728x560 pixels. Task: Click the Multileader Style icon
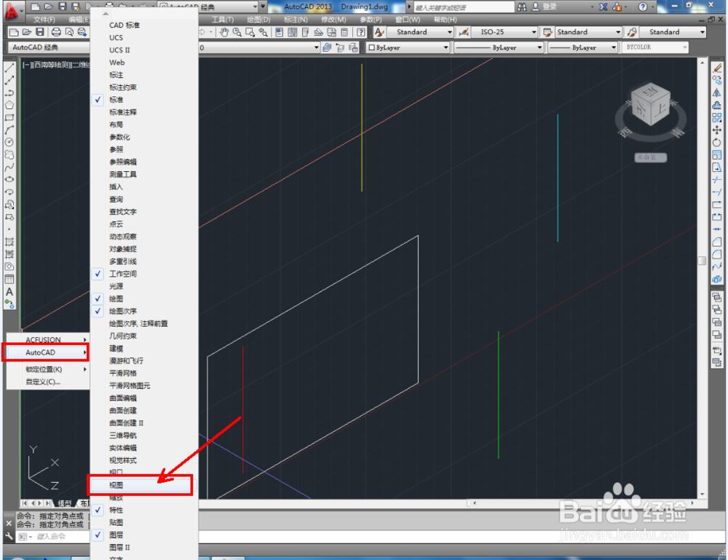(x=632, y=32)
